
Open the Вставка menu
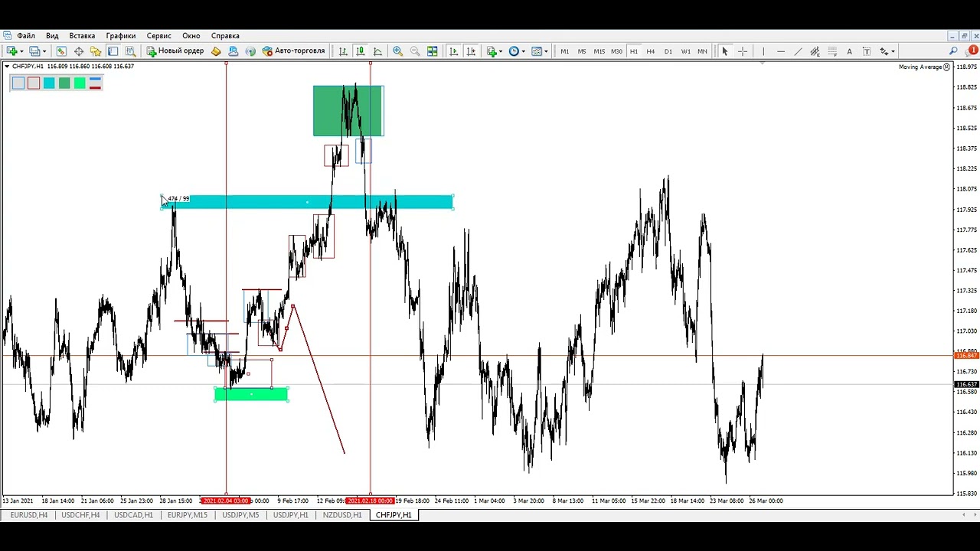[82, 36]
